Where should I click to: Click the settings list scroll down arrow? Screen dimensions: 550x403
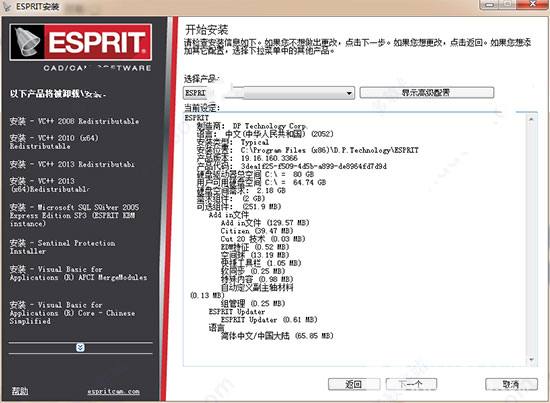click(x=531, y=360)
